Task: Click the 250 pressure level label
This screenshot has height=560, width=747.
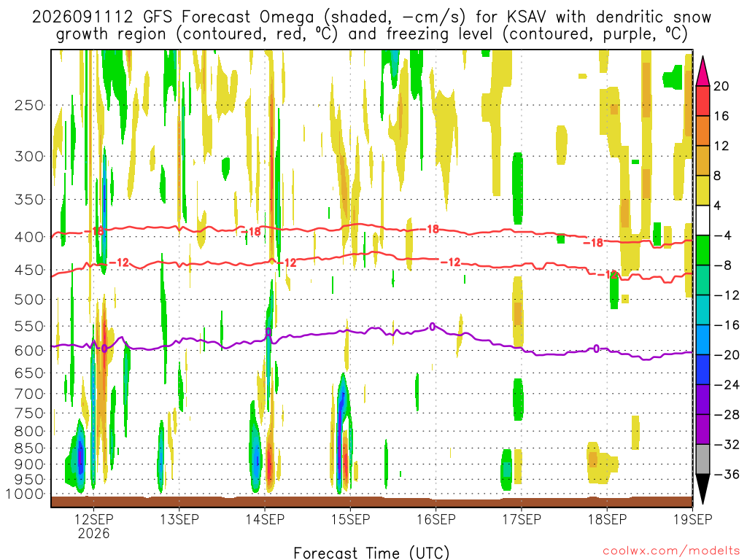Action: tap(29, 105)
